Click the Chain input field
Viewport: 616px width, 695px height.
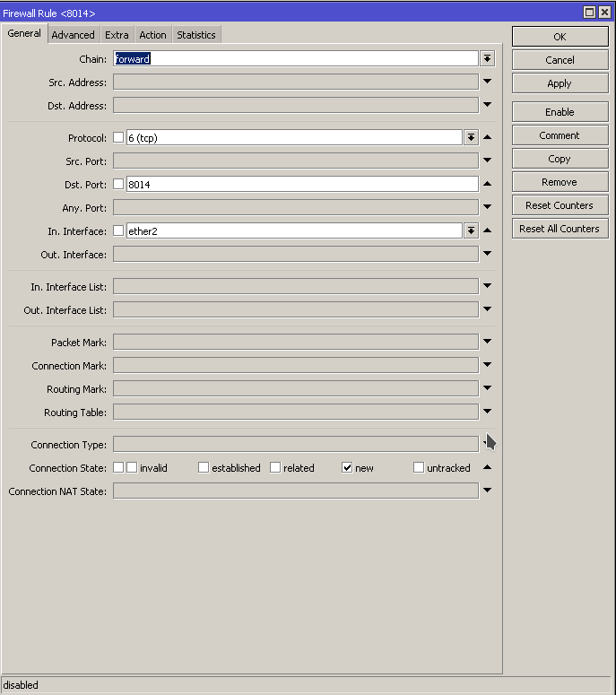click(296, 58)
